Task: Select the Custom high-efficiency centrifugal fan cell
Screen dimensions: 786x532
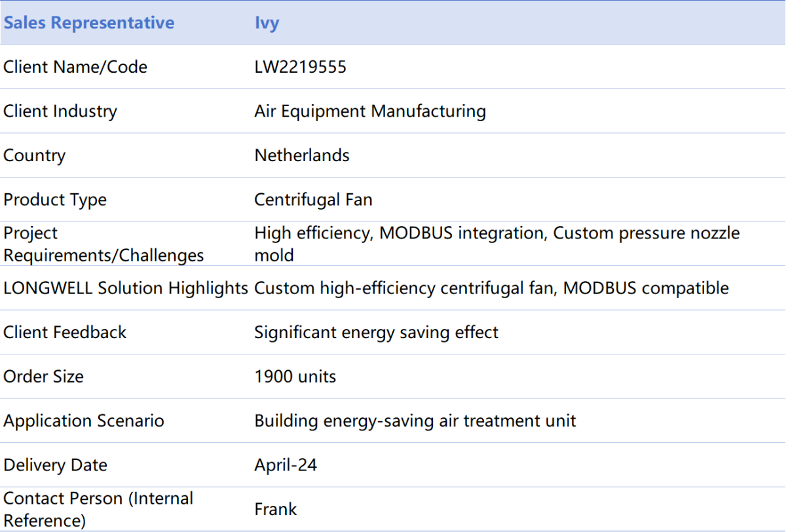Action: point(491,288)
